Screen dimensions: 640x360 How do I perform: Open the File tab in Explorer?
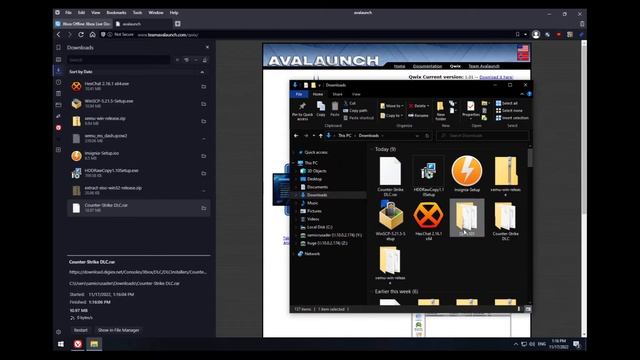pos(299,94)
